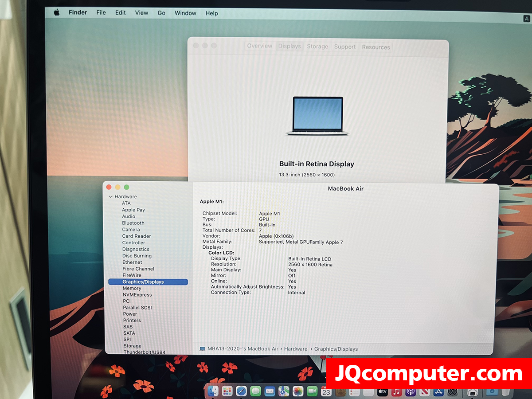
Task: Select Card Reader in hardware sidebar
Action: [137, 236]
